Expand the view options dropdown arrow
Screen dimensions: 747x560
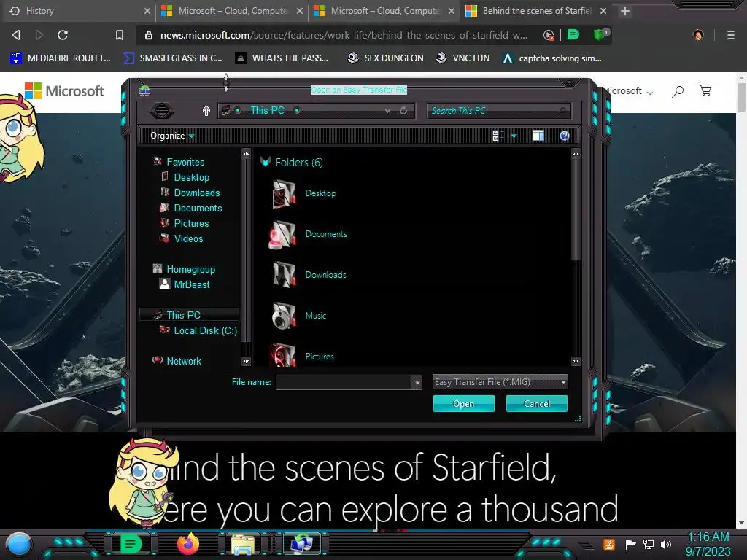pos(514,136)
